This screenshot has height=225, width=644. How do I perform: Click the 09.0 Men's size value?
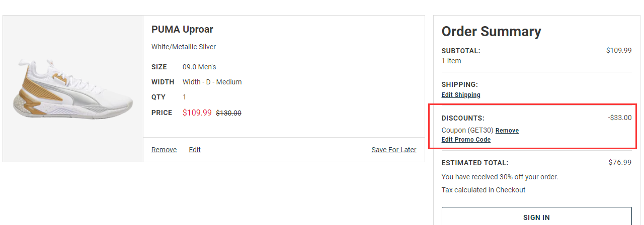pos(199,67)
